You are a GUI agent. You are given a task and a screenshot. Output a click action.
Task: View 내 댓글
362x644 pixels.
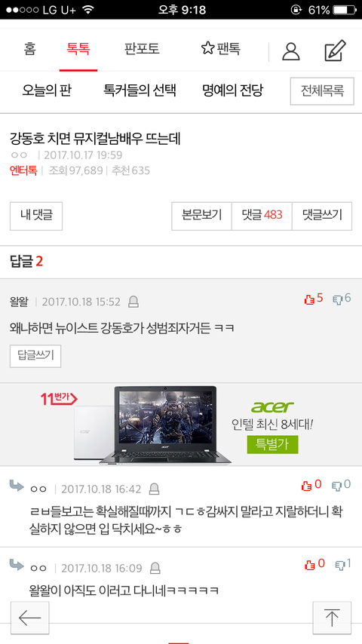click(36, 216)
